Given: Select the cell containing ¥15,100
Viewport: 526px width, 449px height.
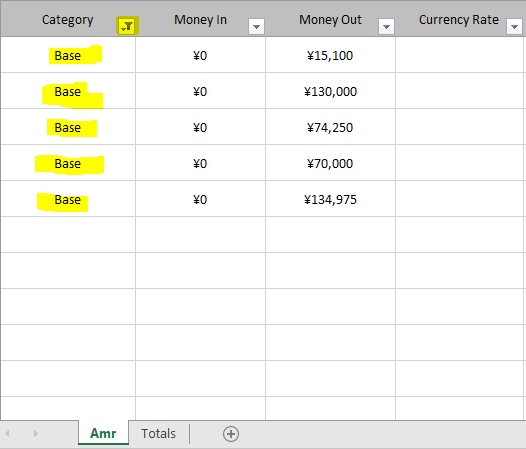Looking at the screenshot, I should pyautogui.click(x=330, y=55).
